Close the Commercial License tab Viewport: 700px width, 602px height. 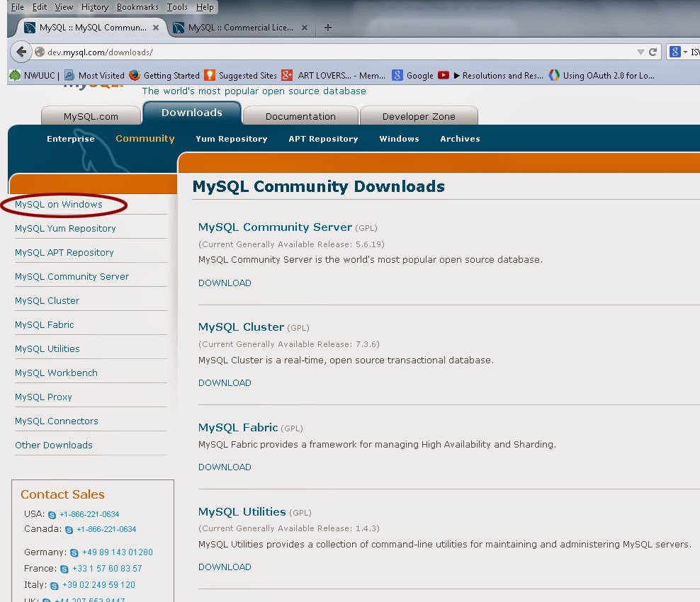click(x=305, y=28)
